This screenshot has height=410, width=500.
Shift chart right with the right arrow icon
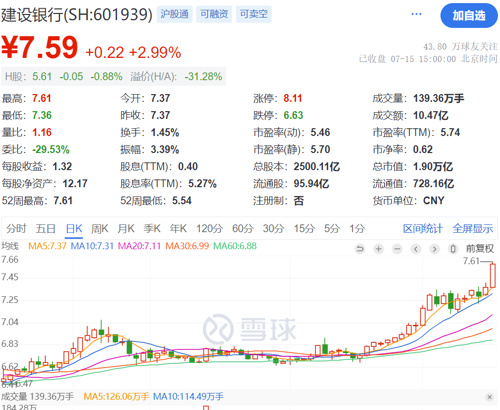click(434, 249)
